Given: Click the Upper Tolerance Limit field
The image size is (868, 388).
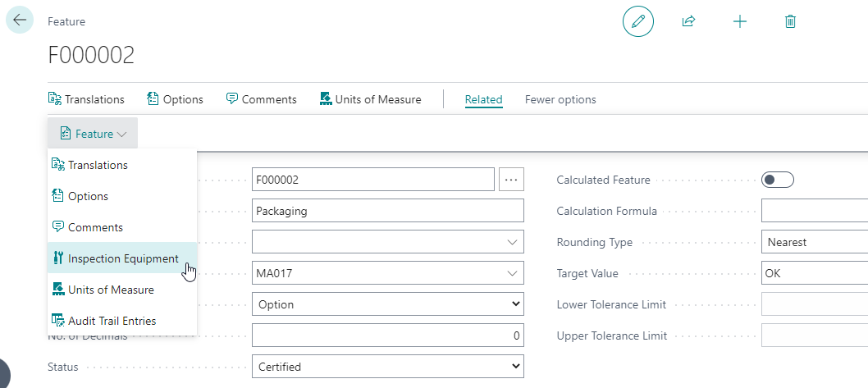Looking at the screenshot, I should click(815, 336).
